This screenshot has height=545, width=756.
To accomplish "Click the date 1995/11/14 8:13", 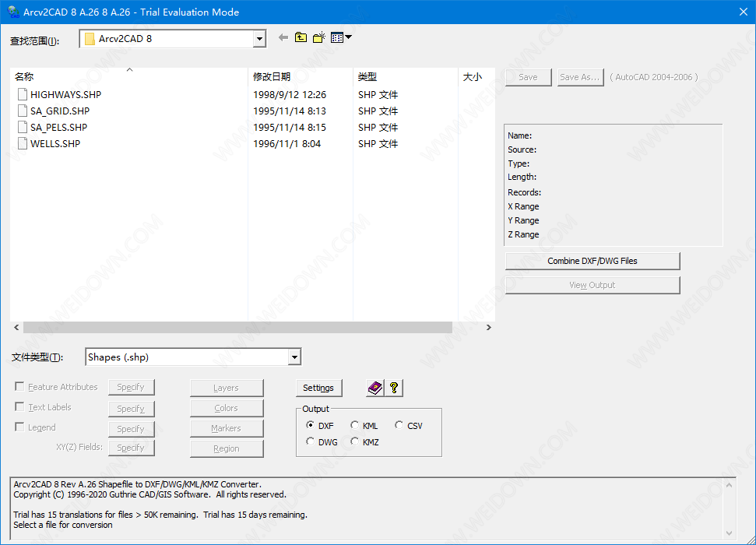I will click(x=290, y=111).
